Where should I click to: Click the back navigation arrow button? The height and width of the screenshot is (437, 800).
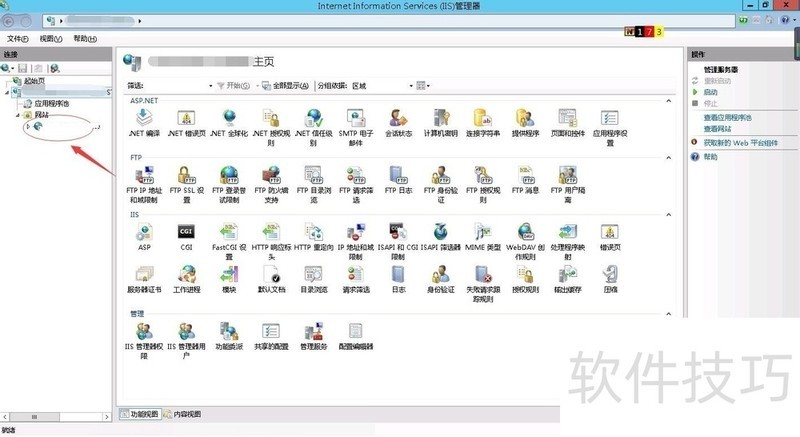coord(8,21)
